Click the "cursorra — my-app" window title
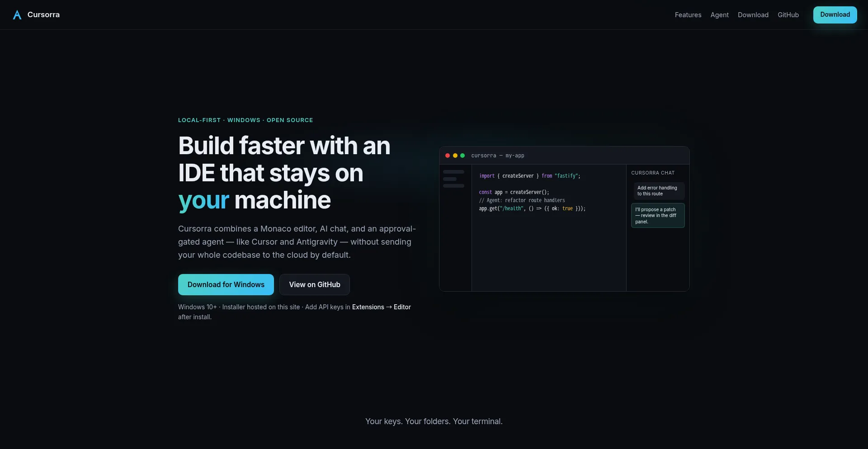The image size is (868, 449). (x=498, y=156)
